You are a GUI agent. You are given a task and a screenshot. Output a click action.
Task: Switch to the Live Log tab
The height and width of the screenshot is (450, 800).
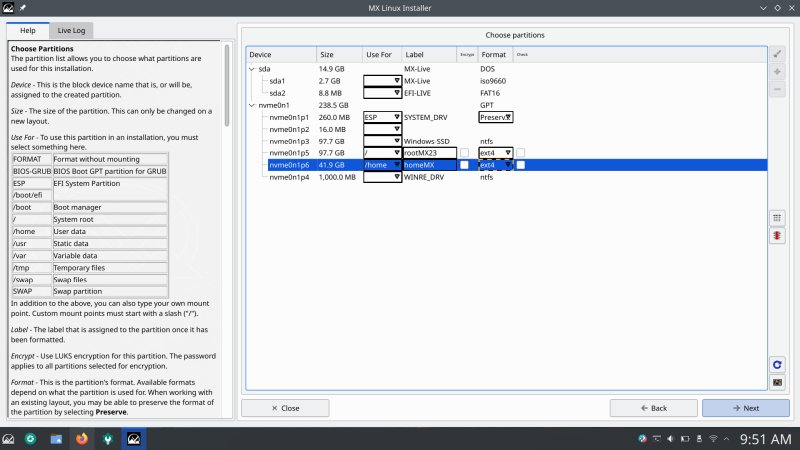tap(71, 31)
